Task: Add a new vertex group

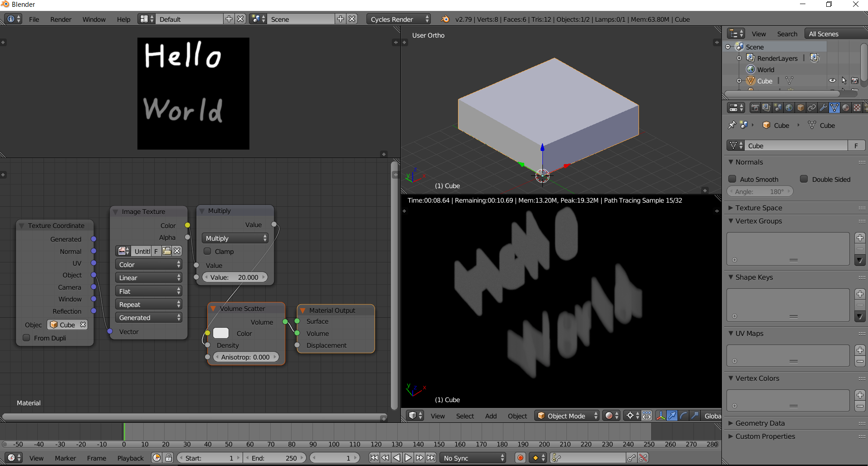Action: 860,238
